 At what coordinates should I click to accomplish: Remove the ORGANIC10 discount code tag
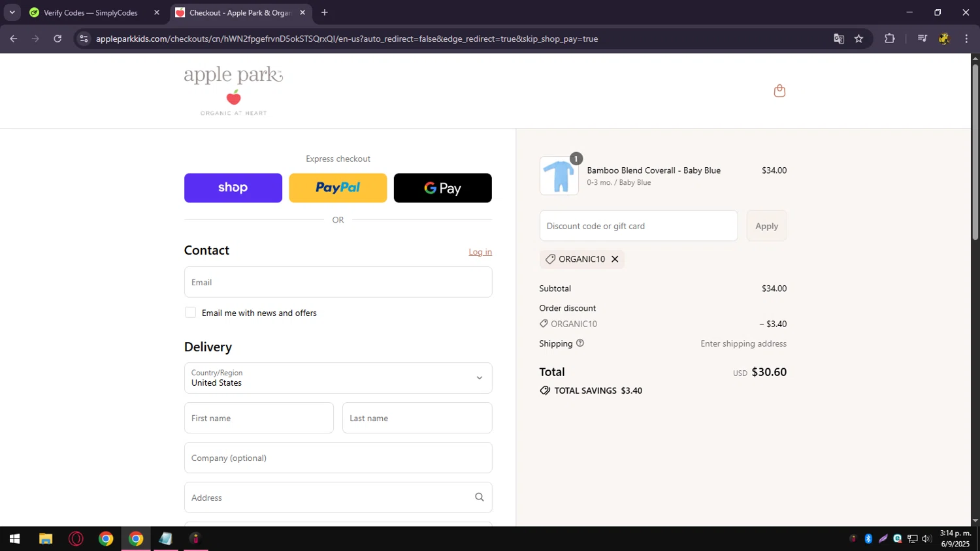tap(615, 259)
